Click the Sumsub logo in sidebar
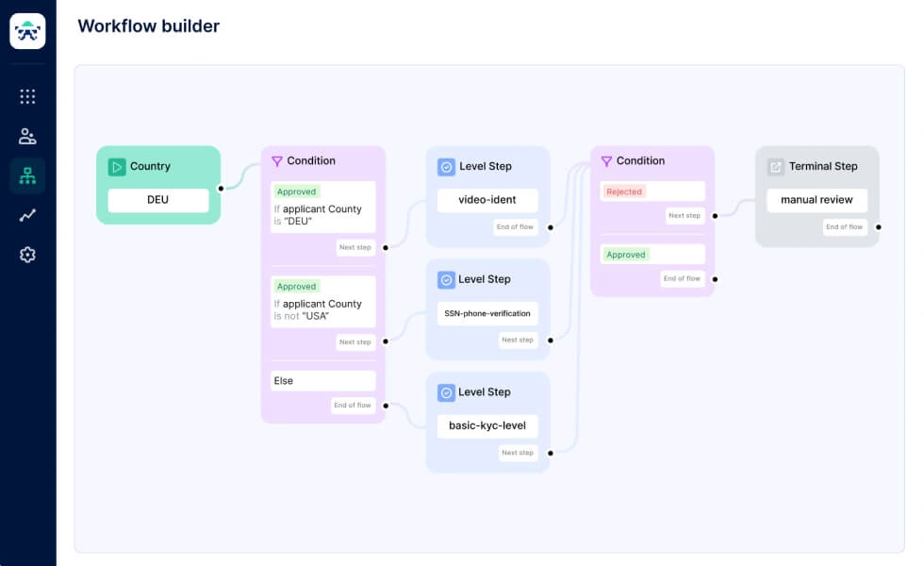The width and height of the screenshot is (924, 566). tap(27, 31)
